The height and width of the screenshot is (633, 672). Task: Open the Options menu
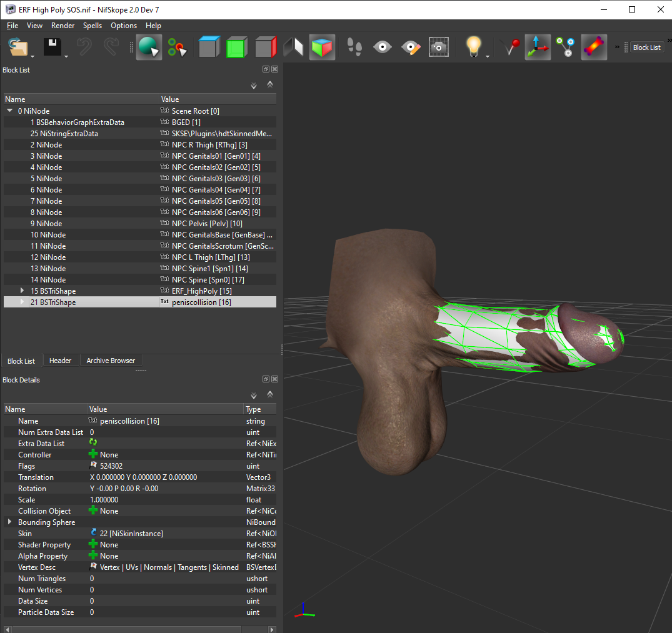124,26
